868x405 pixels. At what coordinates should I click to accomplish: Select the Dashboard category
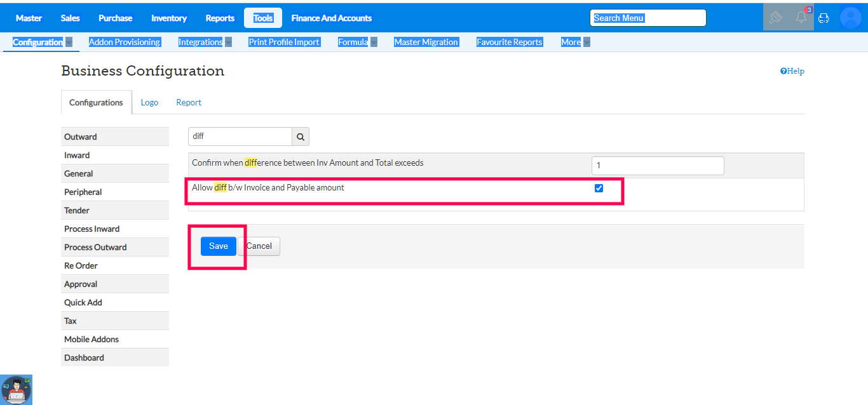(115, 357)
